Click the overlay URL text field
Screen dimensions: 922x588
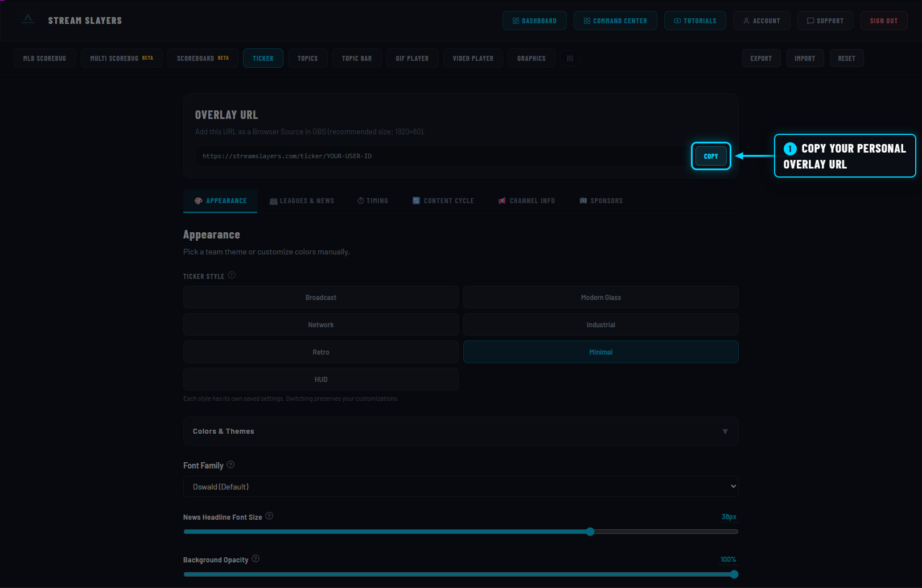tap(442, 156)
